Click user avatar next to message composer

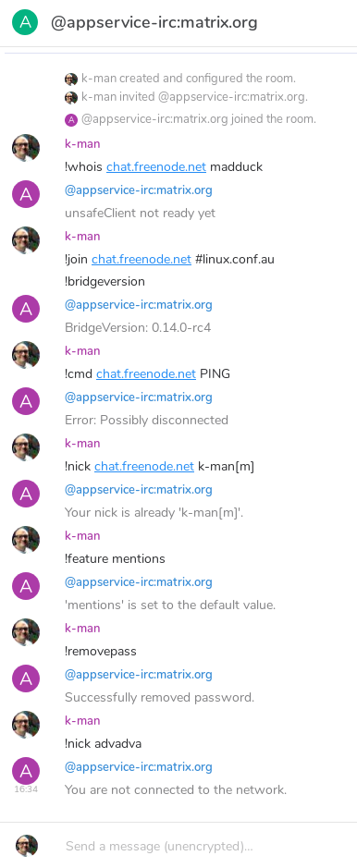point(27,846)
